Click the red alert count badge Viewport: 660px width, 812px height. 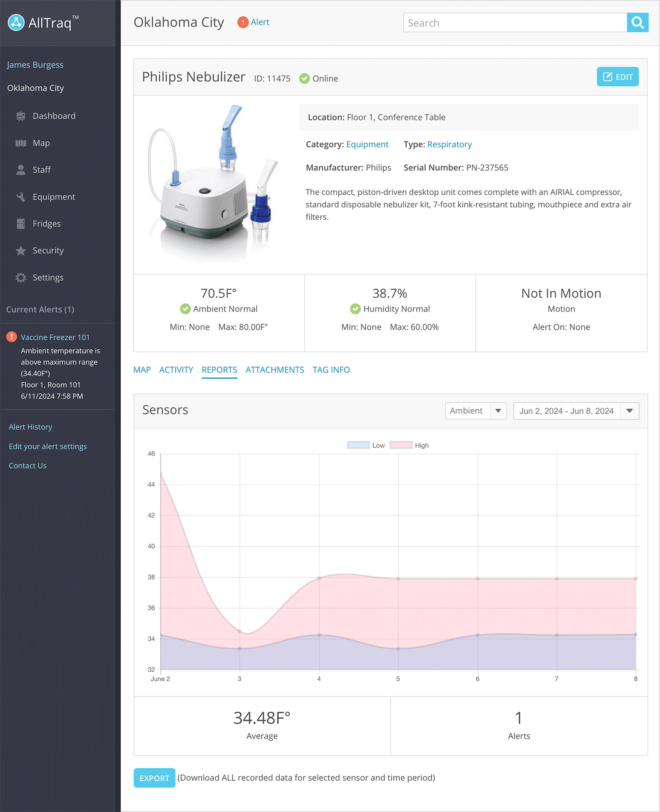243,22
